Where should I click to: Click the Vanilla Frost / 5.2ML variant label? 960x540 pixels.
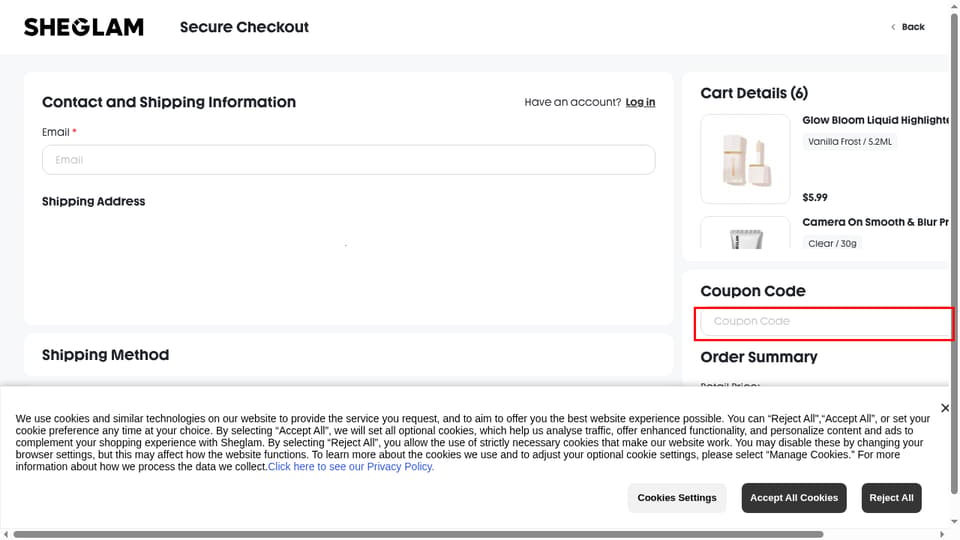850,141
